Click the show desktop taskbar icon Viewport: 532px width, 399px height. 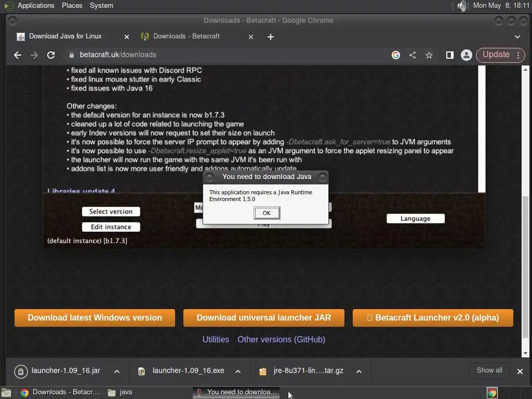[6, 393]
